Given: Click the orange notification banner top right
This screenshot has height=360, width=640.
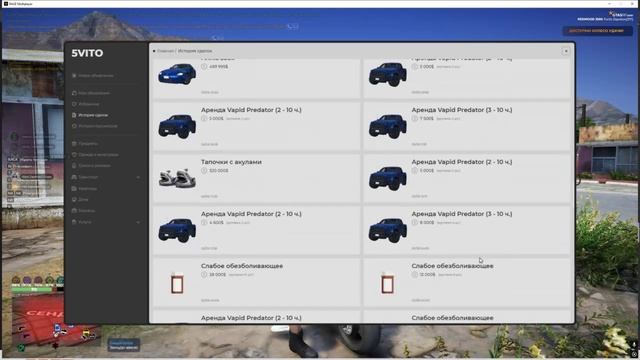Looking at the screenshot, I should click(x=597, y=31).
